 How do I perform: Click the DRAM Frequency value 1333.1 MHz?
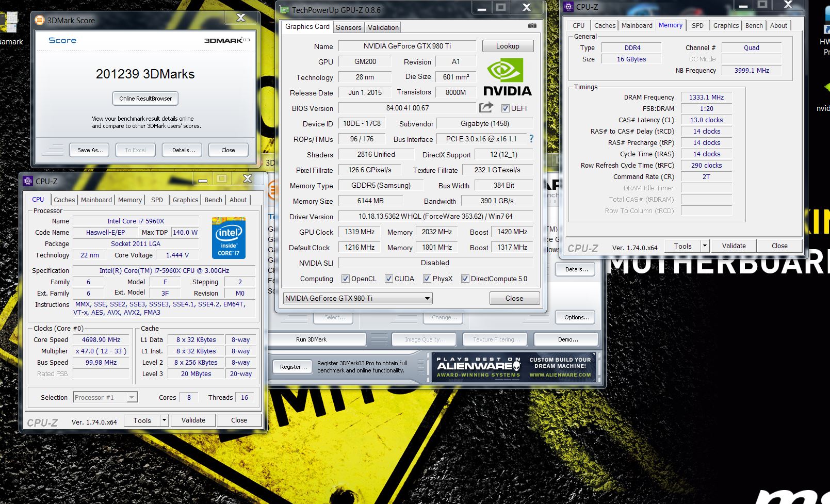click(x=706, y=97)
